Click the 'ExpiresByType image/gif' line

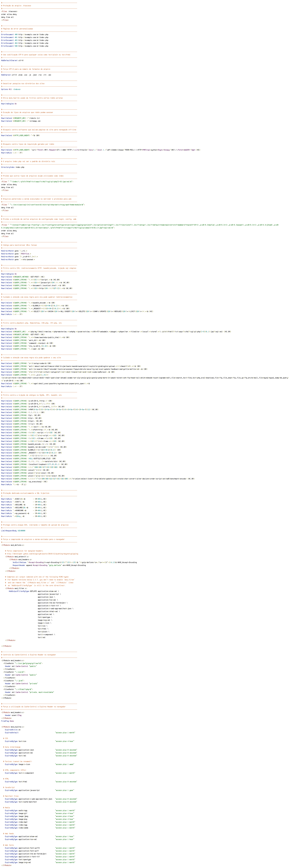39,813
